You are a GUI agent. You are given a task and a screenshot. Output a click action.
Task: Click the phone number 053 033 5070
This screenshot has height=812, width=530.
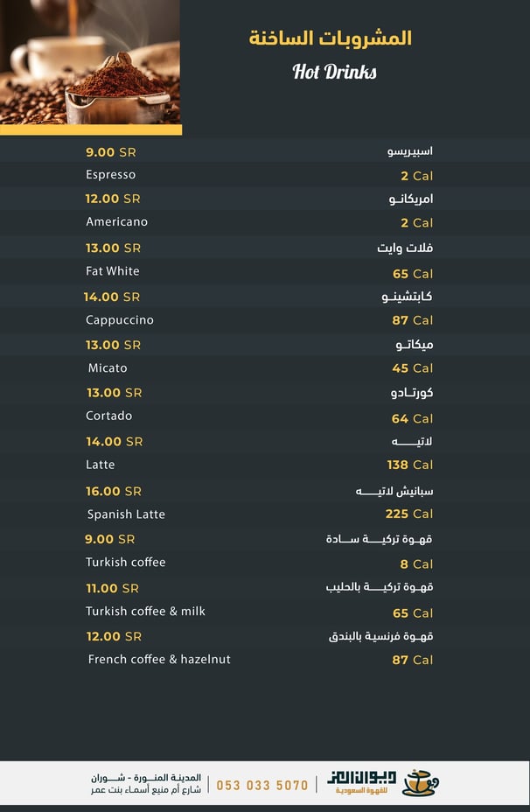pos(262,786)
